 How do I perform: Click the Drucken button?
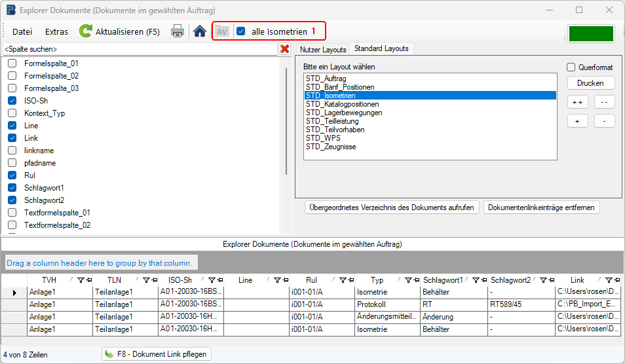click(590, 83)
